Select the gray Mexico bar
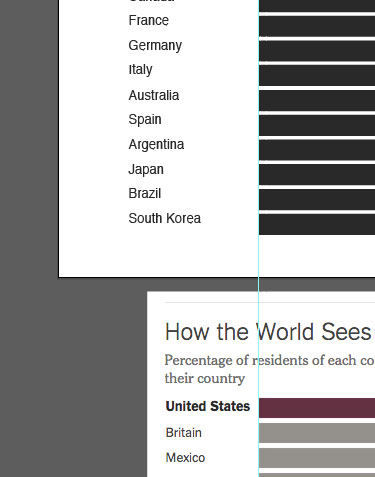Screen dimensions: 375x477 coord(317,458)
